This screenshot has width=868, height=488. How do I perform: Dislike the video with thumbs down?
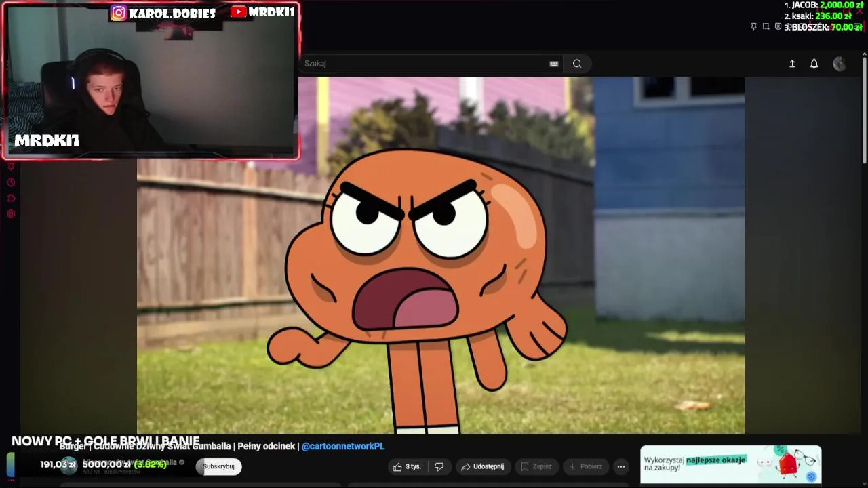439,466
